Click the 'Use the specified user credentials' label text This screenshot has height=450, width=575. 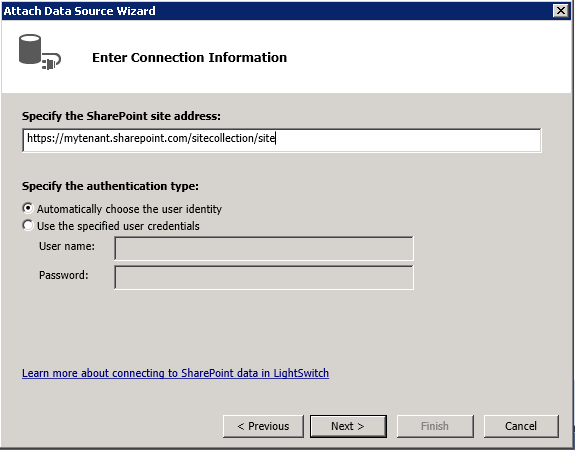pyautogui.click(x=118, y=226)
